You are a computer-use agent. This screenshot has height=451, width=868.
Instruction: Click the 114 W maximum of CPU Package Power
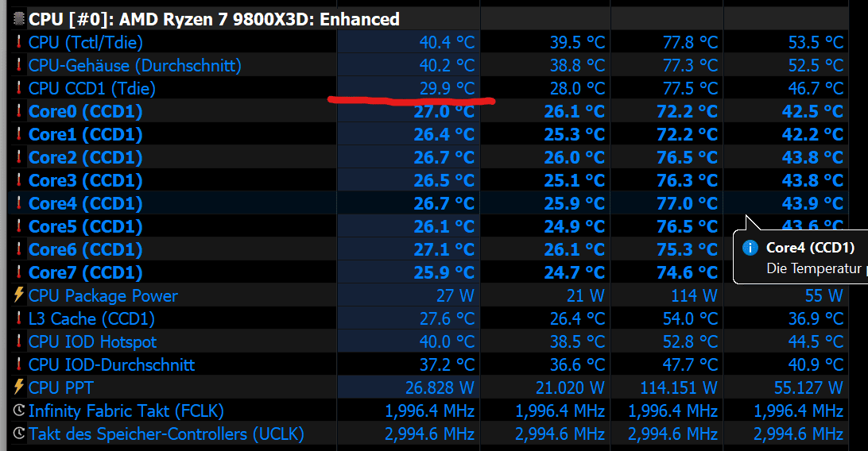(694, 295)
